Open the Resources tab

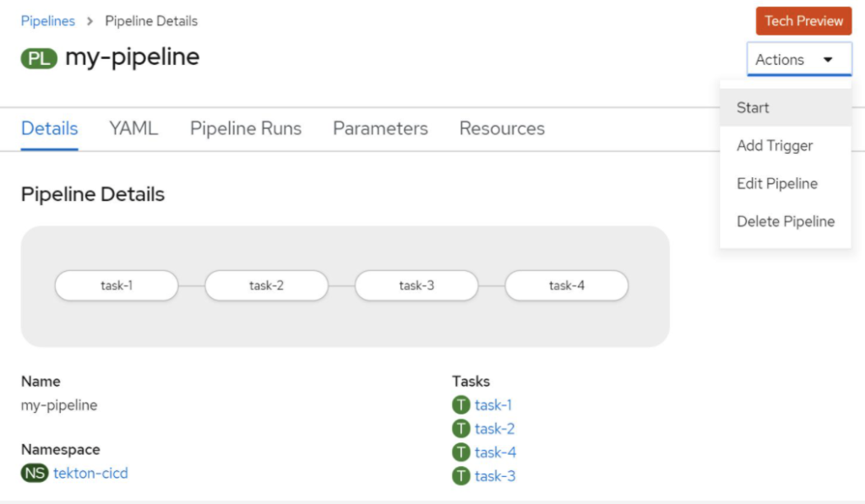[502, 128]
